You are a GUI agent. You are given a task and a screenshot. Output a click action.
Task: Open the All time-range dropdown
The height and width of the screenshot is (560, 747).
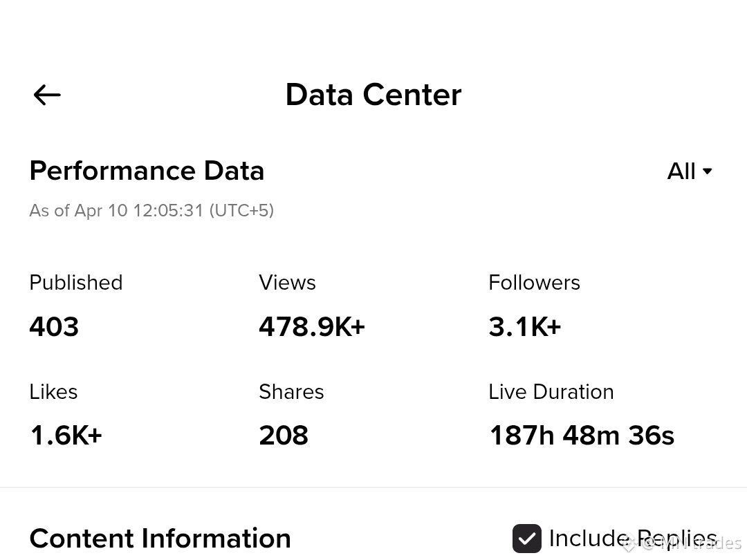coord(690,171)
